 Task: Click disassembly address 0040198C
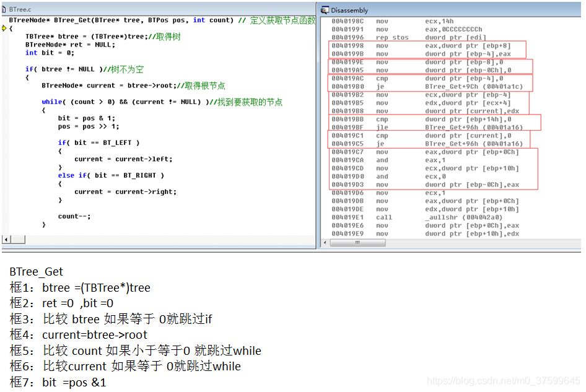click(x=347, y=21)
